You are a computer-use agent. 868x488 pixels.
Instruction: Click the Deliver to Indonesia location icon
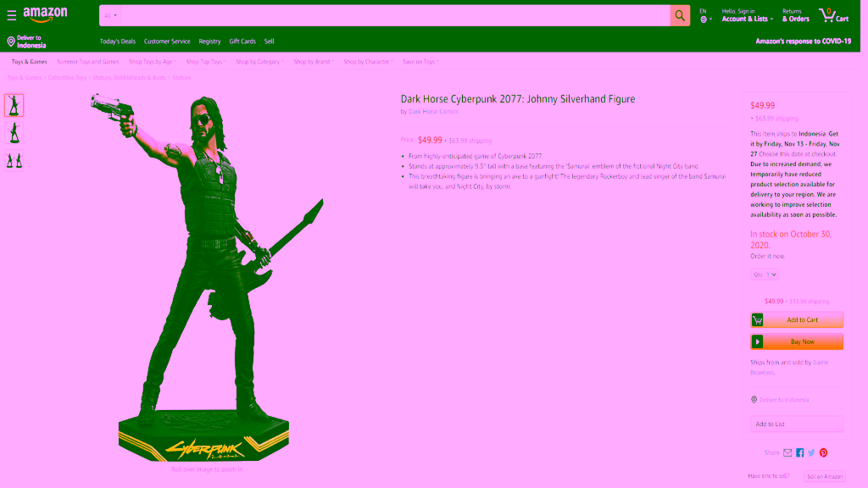[x=11, y=42]
